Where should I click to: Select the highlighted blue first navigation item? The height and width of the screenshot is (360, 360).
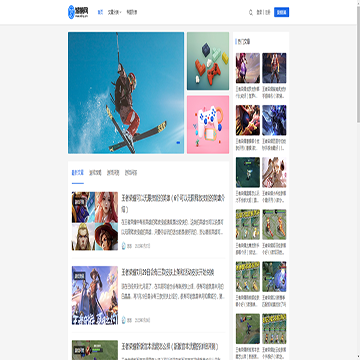point(100,12)
